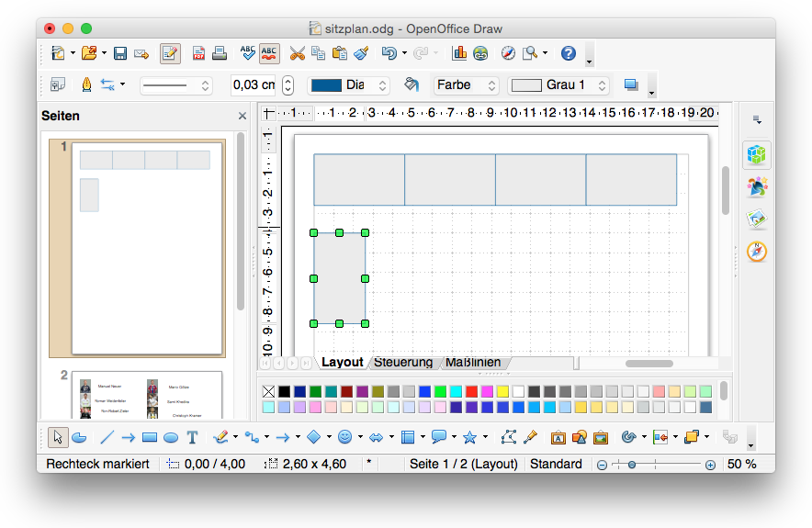Select the arrow Select tool
Screen dimensions: 812x528
pos(58,437)
